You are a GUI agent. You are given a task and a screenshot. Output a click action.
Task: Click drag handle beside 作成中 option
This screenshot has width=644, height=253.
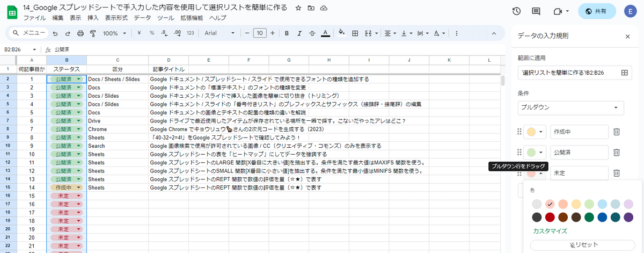[x=519, y=132]
